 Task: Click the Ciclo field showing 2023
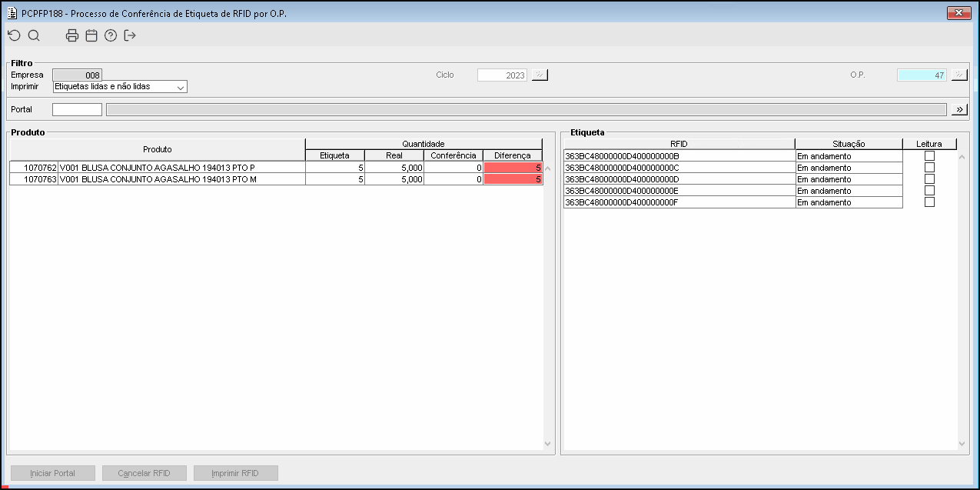[502, 75]
